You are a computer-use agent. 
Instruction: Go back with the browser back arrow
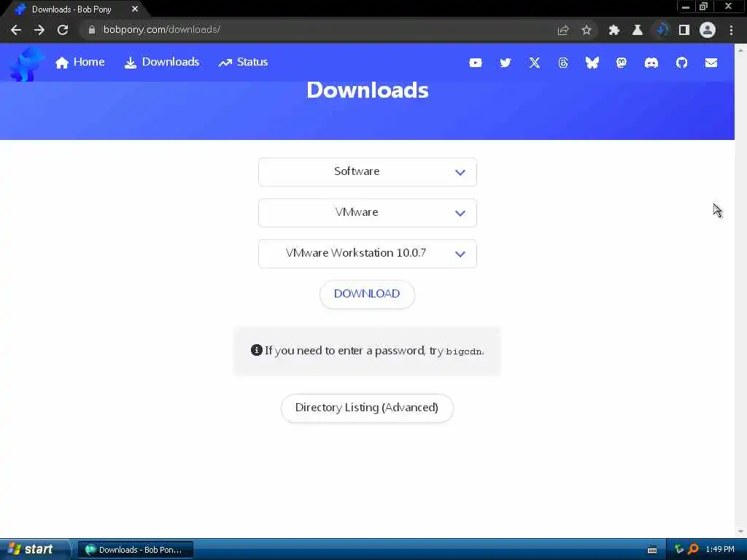coord(16,30)
